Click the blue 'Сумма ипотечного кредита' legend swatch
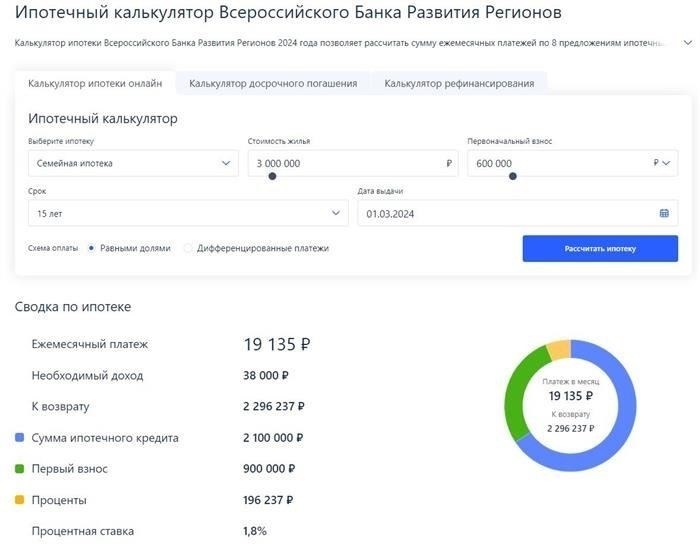Viewport: 700px width, 549px height. 20,437
